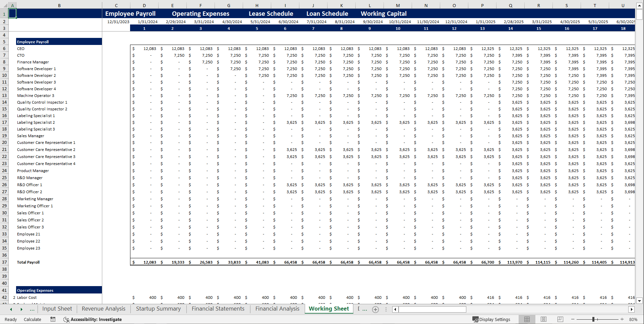The image size is (644, 324).
Task: Select the Total Payroll row label
Action: coord(28,262)
